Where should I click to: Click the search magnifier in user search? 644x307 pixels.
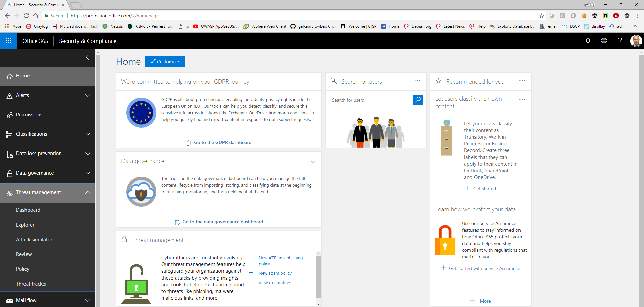point(417,100)
